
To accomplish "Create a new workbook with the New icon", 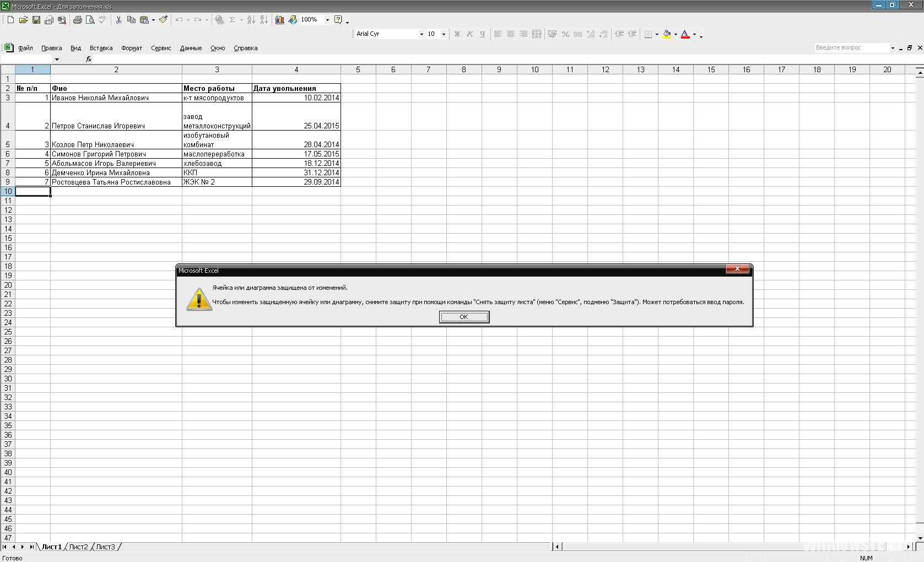I will pos(10,20).
